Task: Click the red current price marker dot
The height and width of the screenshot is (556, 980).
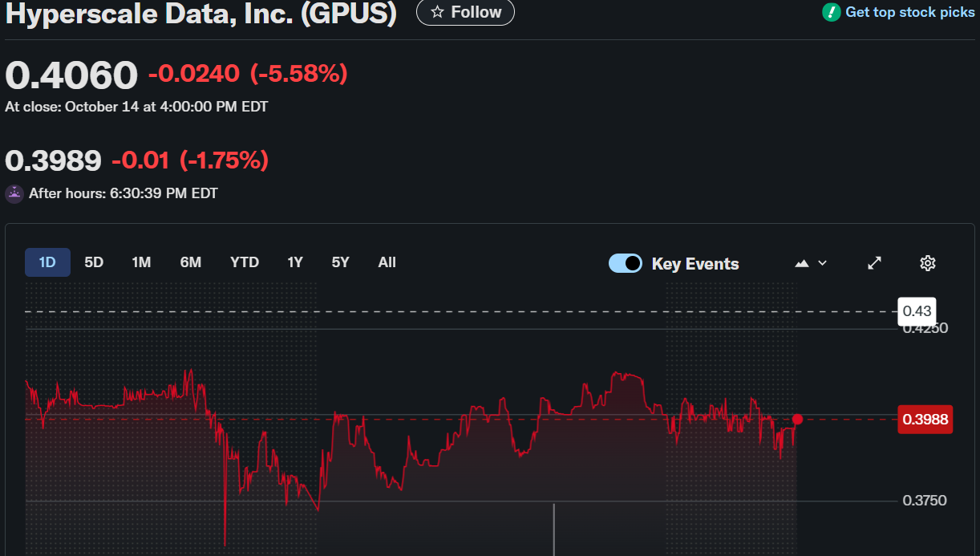Action: (797, 419)
